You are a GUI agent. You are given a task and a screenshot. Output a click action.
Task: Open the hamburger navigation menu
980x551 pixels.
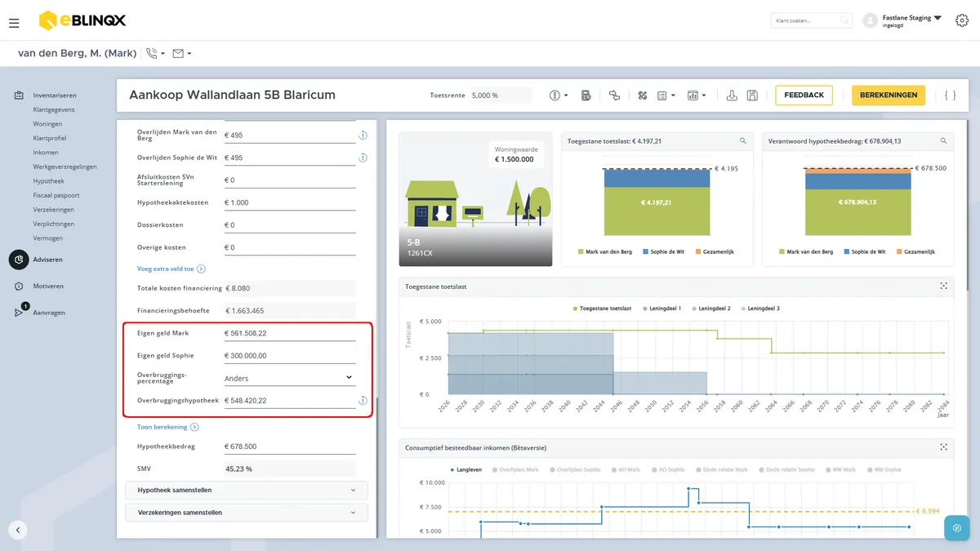pos(14,23)
